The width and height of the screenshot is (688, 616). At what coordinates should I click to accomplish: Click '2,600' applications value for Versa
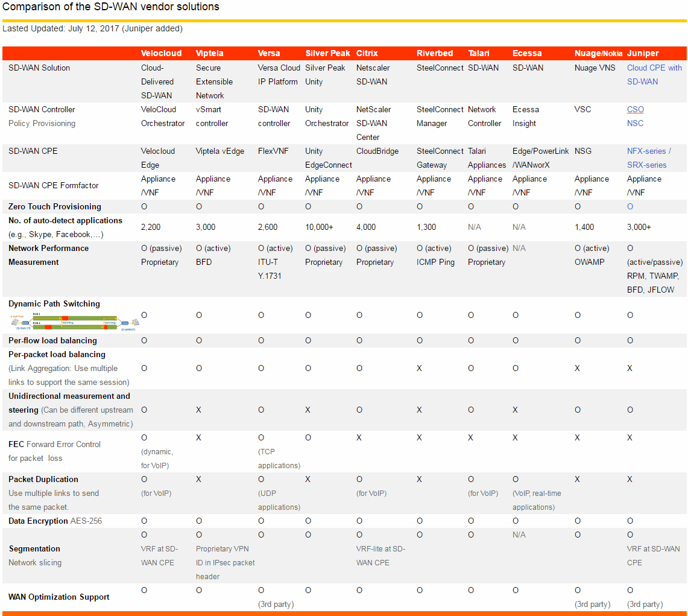click(268, 227)
